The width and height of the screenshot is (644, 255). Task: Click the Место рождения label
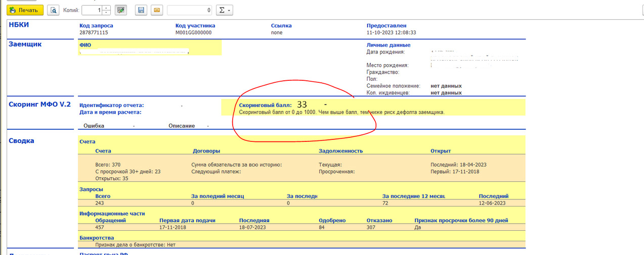point(387,65)
